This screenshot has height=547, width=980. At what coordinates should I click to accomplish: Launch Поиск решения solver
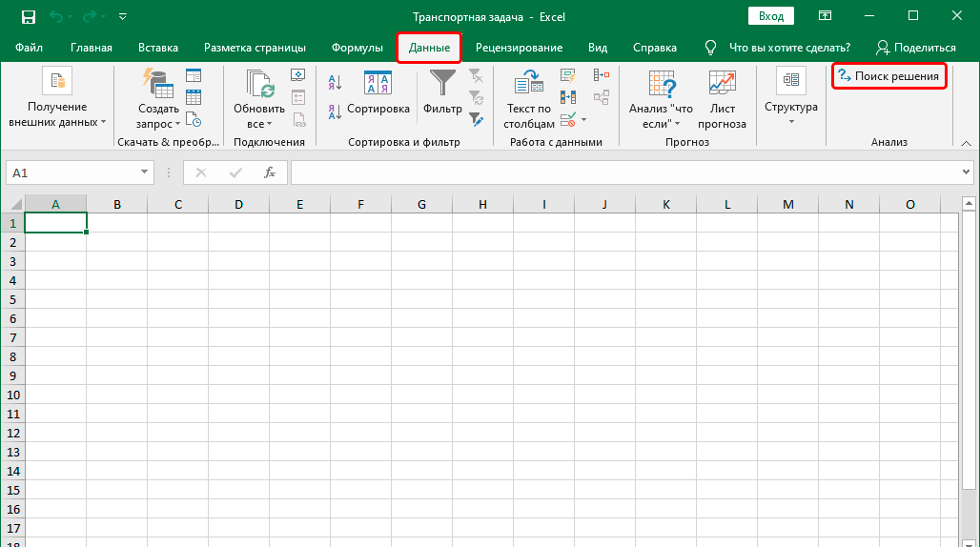coord(888,76)
